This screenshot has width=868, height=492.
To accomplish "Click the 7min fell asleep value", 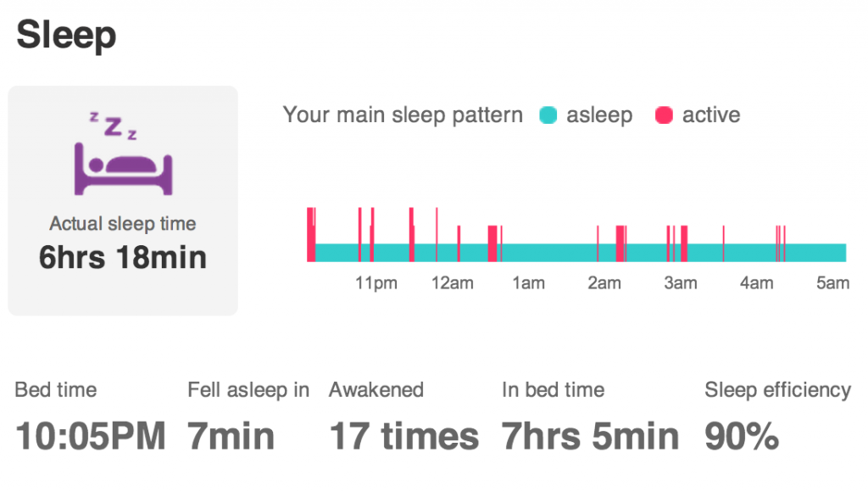I will pyautogui.click(x=231, y=436).
